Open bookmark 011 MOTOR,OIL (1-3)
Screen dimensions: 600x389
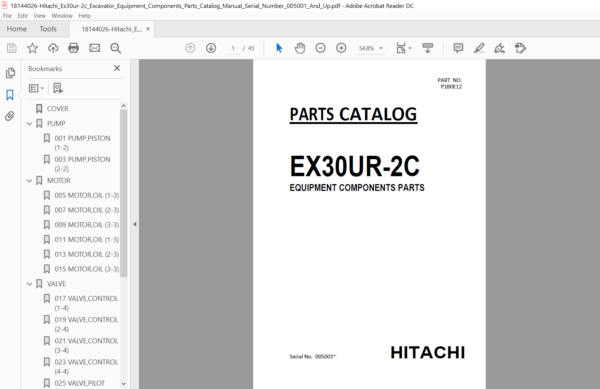(87, 239)
